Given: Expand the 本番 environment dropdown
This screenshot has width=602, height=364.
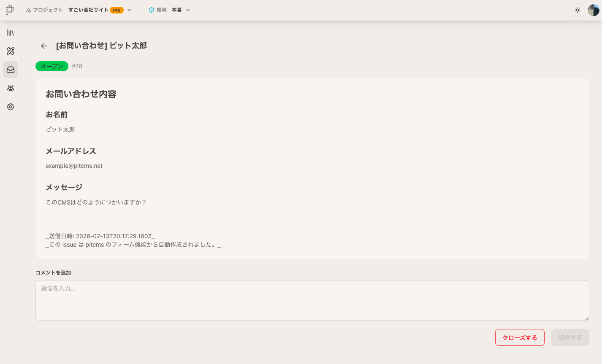Looking at the screenshot, I should 188,10.
